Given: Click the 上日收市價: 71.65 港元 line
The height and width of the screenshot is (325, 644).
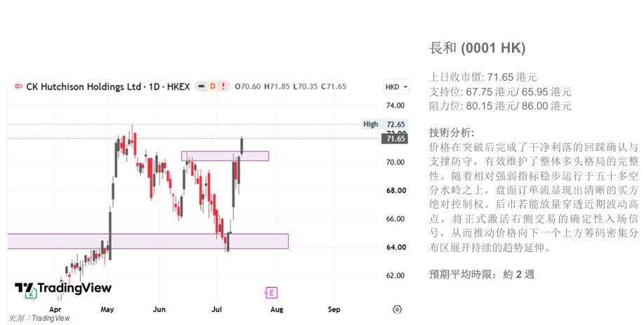Looking at the screenshot, I should 483,77.
